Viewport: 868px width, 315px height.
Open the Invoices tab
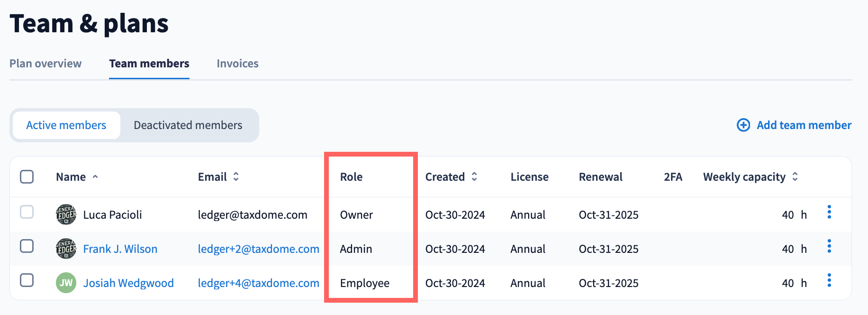click(x=237, y=64)
